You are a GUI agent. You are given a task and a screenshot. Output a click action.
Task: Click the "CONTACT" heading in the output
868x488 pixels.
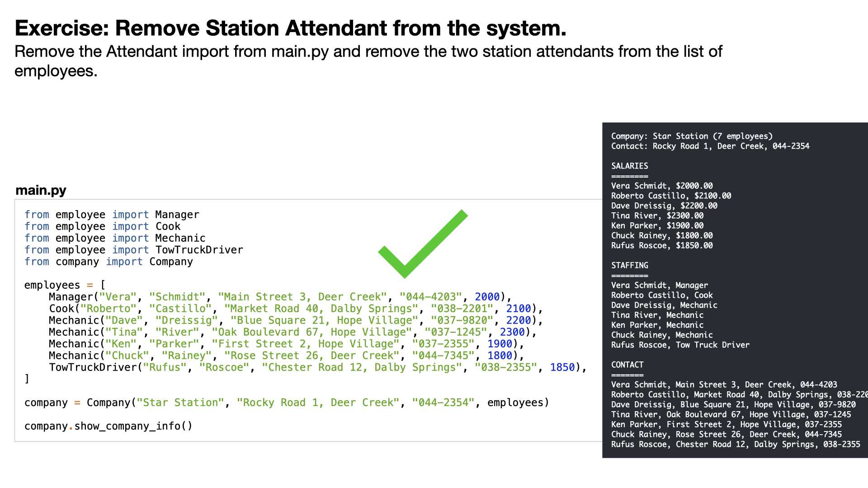click(627, 365)
